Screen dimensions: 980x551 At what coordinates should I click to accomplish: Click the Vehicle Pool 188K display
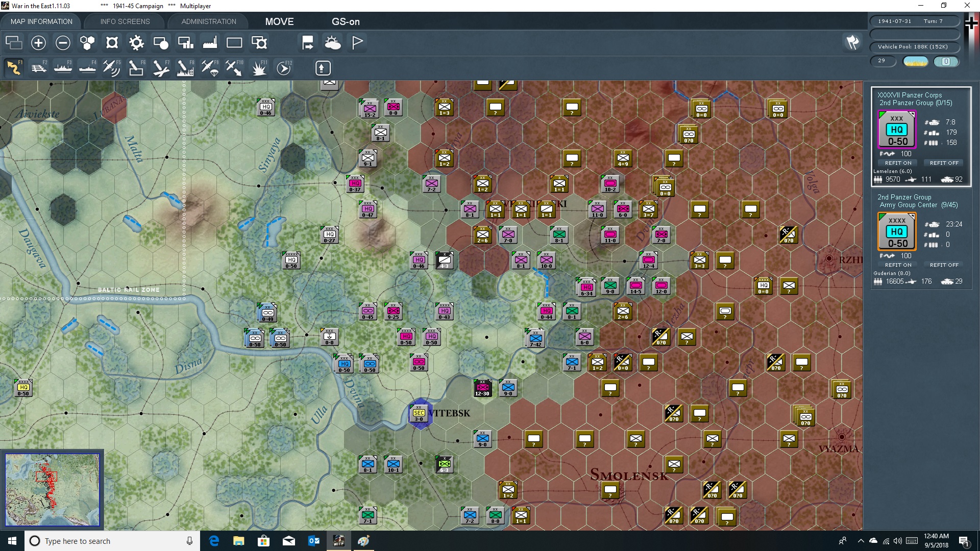(x=915, y=46)
